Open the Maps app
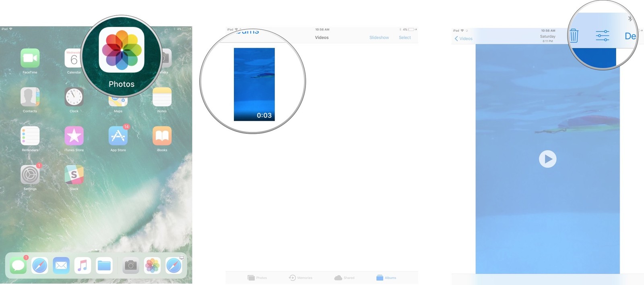The image size is (644, 285). pyautogui.click(x=118, y=101)
